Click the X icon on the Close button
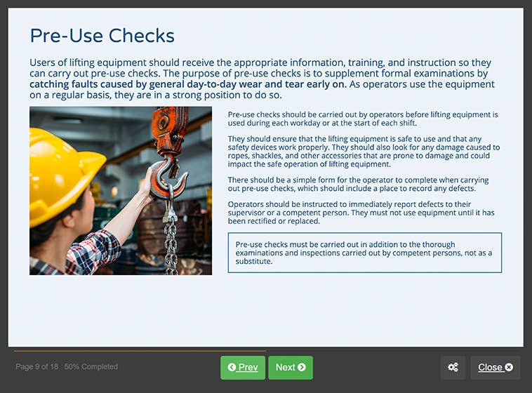Screen dimensions: 532x393 coord(509,367)
